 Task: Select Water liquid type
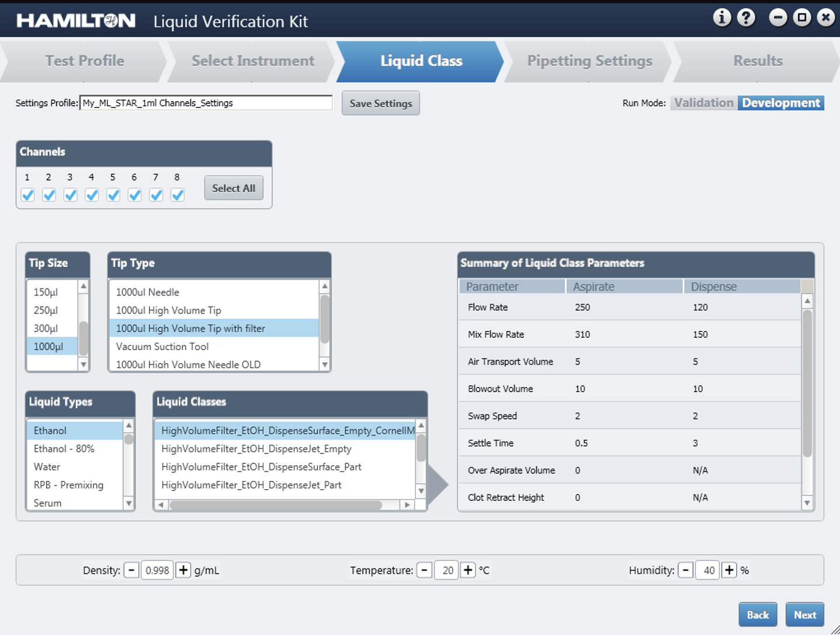[x=75, y=466]
